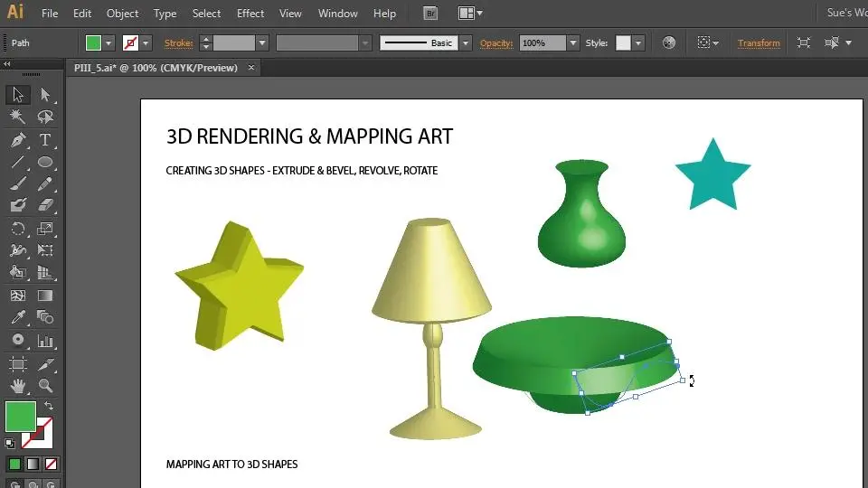Screen dimensions: 868x488
Task: Select the Scale tool
Action: click(45, 229)
